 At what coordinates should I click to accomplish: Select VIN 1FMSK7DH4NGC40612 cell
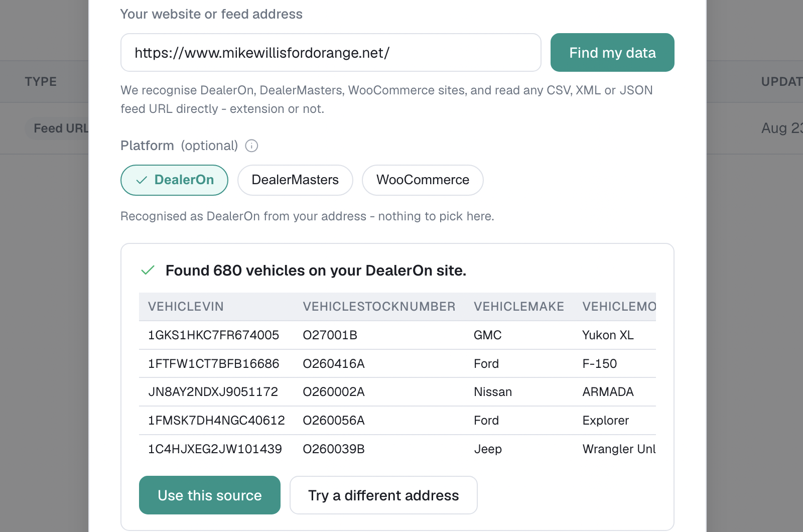click(216, 421)
